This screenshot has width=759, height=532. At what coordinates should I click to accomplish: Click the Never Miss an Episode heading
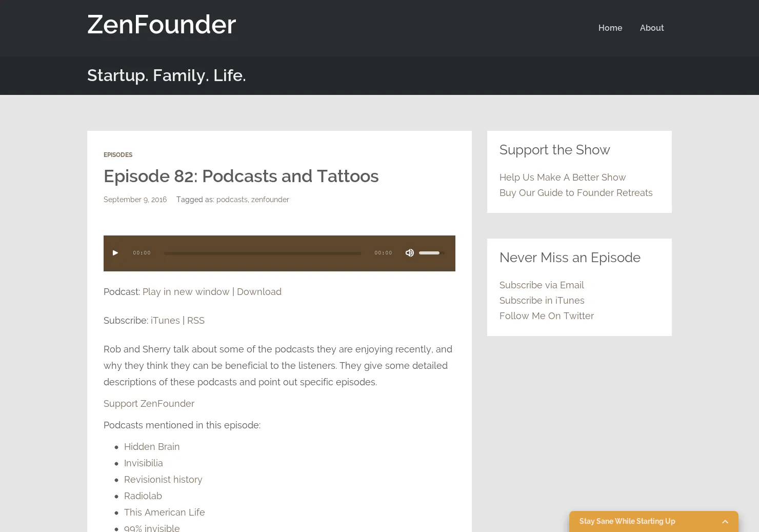(x=570, y=258)
